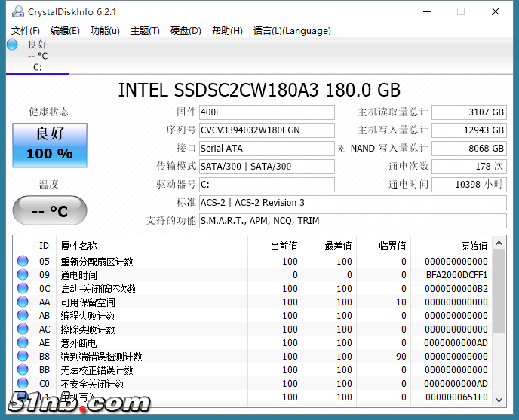The height and width of the screenshot is (420, 519).
Task: Click the ID column header
Action: [44, 246]
